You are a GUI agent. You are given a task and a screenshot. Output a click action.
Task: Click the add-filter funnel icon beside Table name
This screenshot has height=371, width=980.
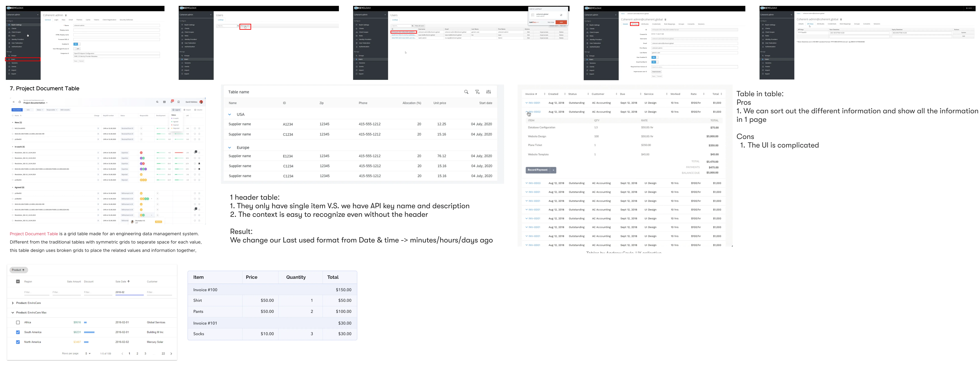coord(477,92)
